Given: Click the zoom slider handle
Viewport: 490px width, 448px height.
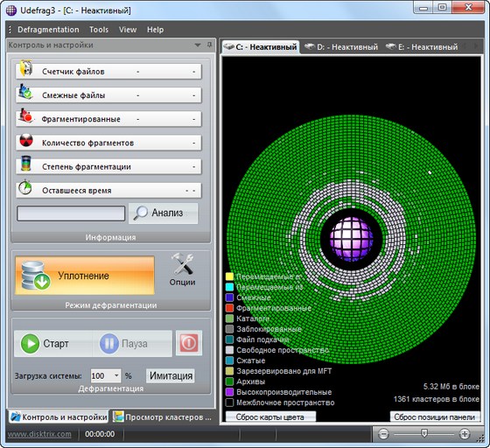Looking at the screenshot, I should (424, 433).
